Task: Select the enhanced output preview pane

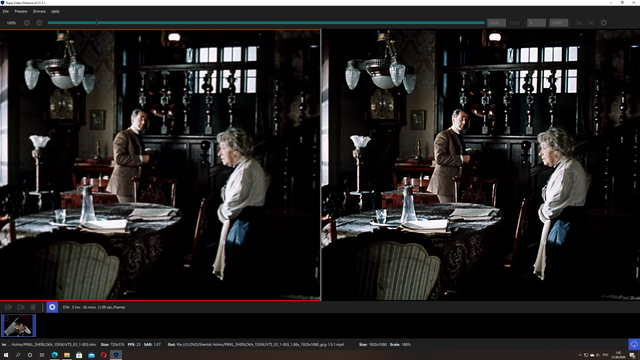Action: click(481, 165)
